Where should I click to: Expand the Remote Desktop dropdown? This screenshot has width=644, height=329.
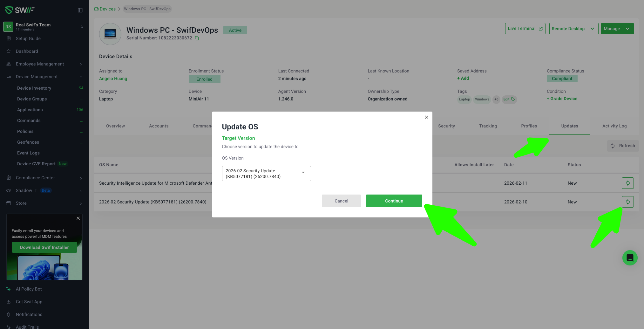[592, 29]
